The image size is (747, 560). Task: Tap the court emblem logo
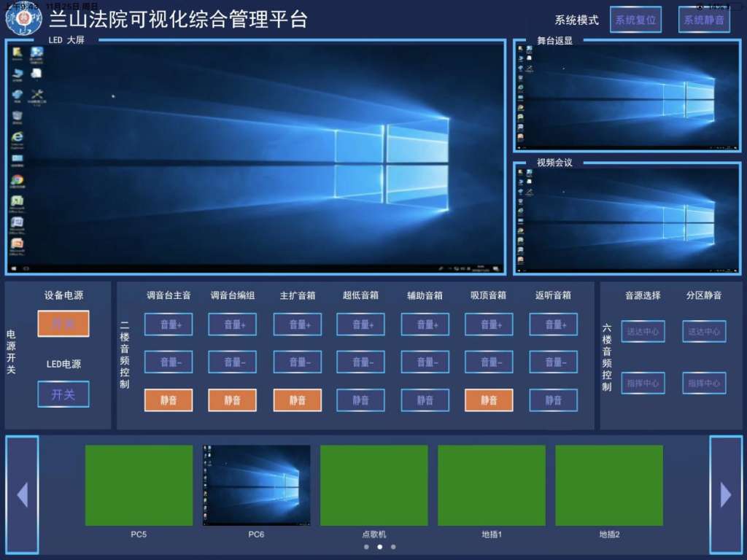(x=23, y=19)
